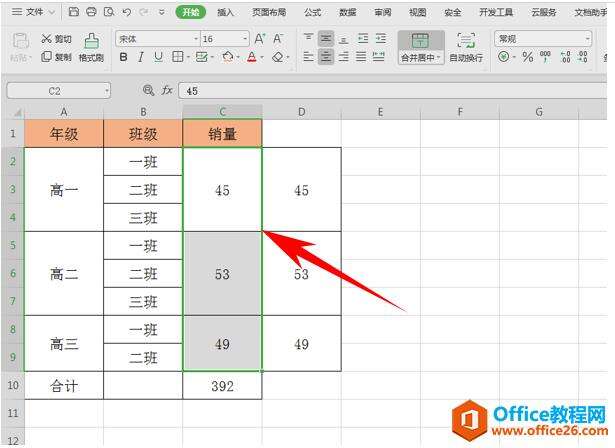Select the active 开始 (Home) tab
Image resolution: width=615 pixels, height=448 pixels.
coord(191,12)
